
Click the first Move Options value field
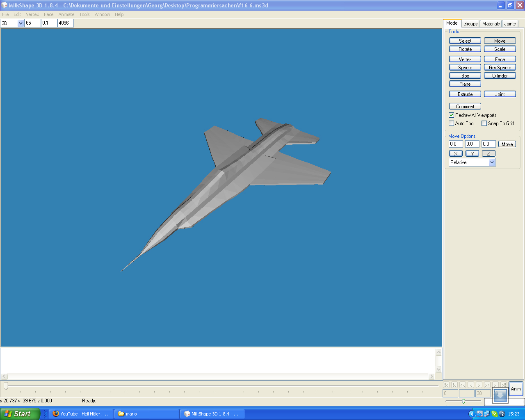pyautogui.click(x=455, y=144)
